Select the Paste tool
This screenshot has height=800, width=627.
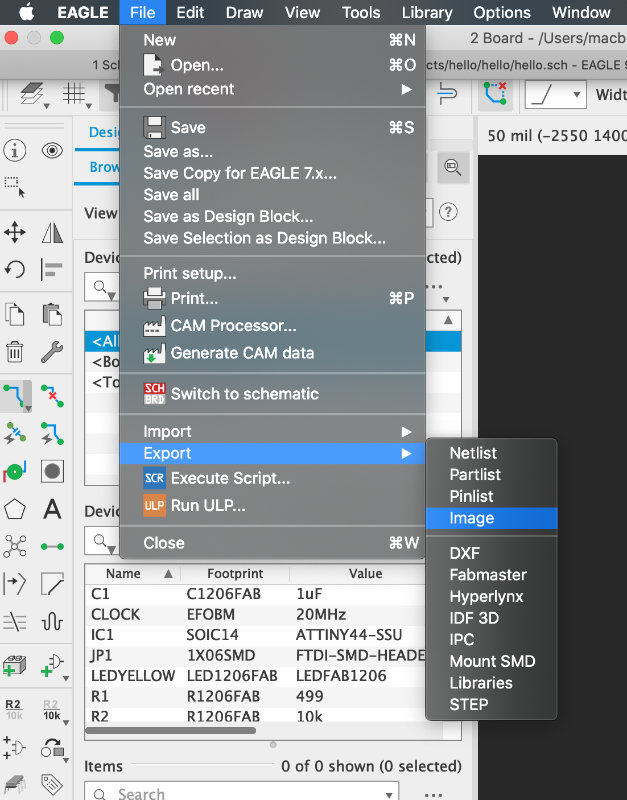click(52, 314)
